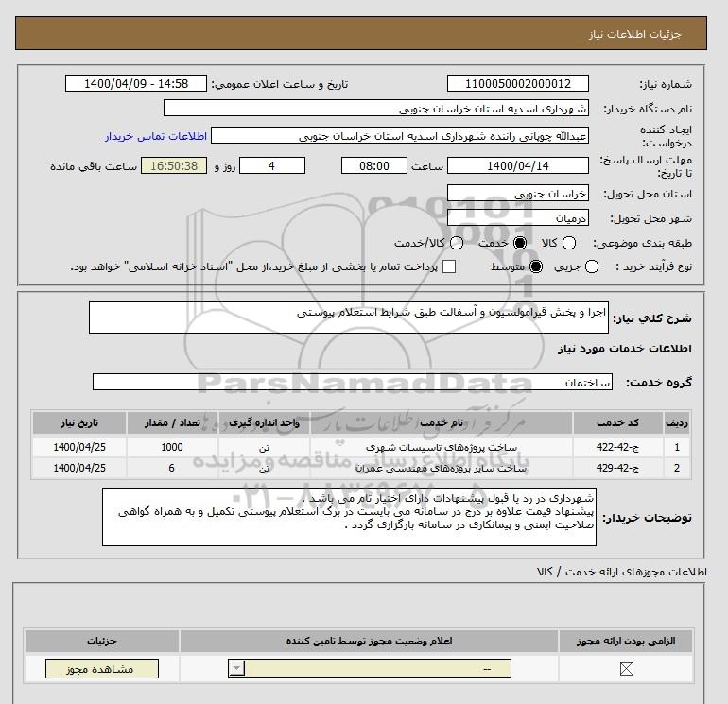The image size is (728, 704).
Task: Click the اعلام وضعیت مجوز توسط تامین کننده header
Action: click(x=369, y=641)
